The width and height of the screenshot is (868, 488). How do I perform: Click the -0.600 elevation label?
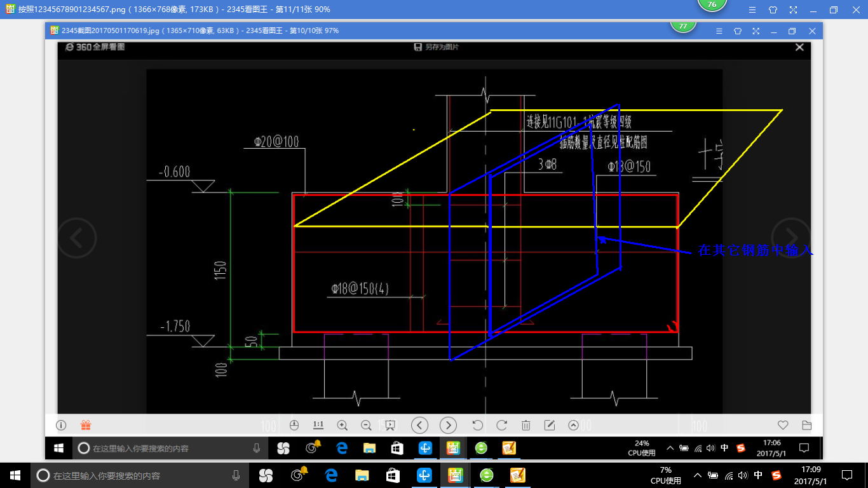174,172
